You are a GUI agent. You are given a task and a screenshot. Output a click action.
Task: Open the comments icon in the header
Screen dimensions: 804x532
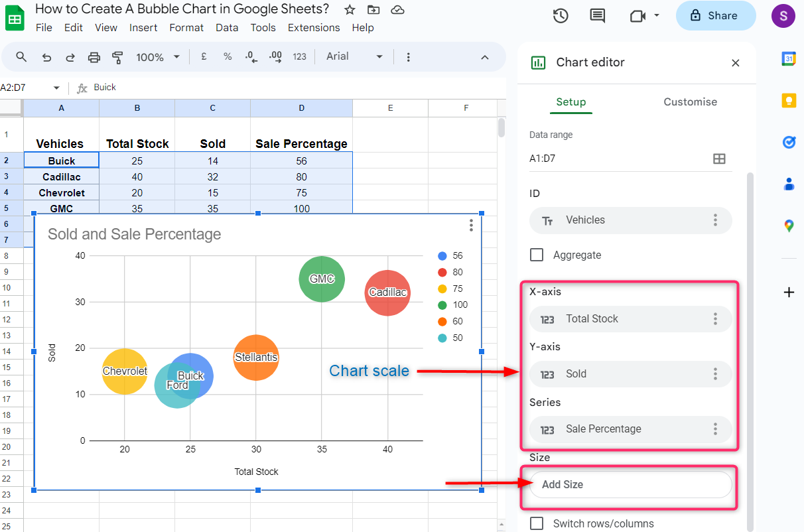tap(598, 16)
